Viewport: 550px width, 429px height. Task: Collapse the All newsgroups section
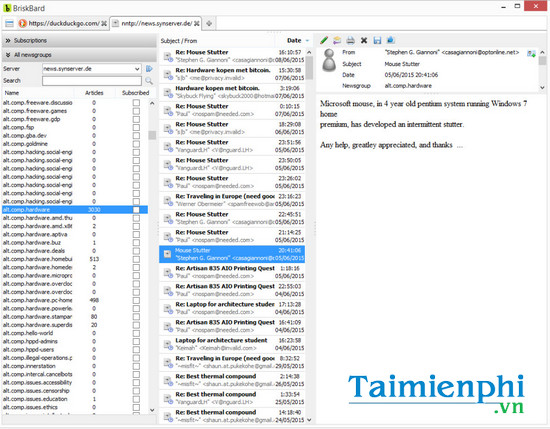coord(79,55)
